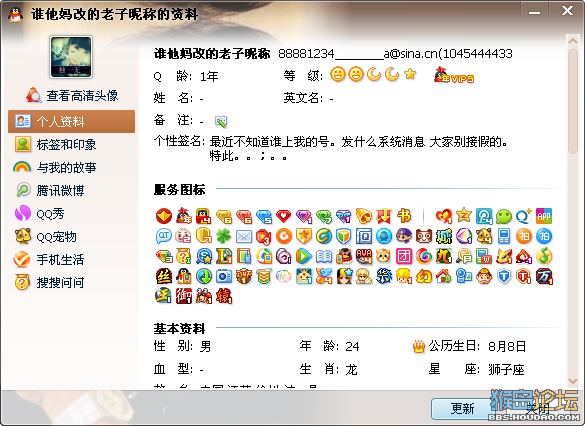
Task: Click the 更新 button
Action: pos(463,409)
